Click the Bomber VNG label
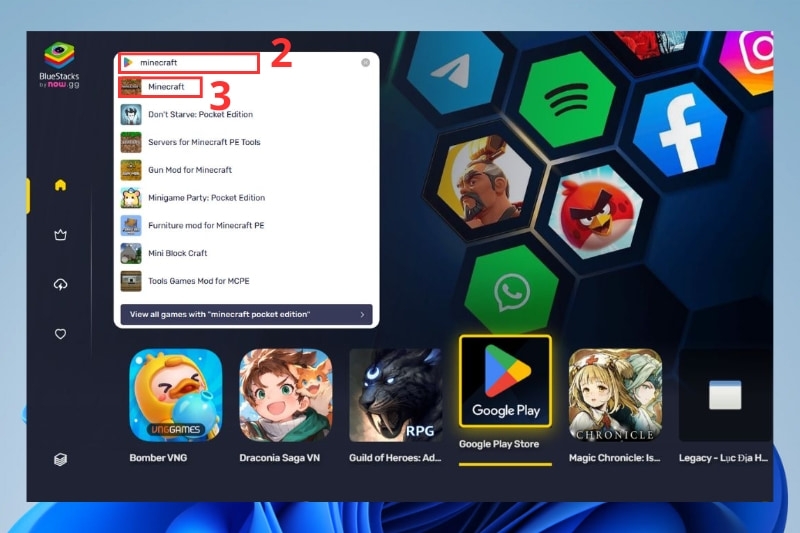 click(158, 458)
